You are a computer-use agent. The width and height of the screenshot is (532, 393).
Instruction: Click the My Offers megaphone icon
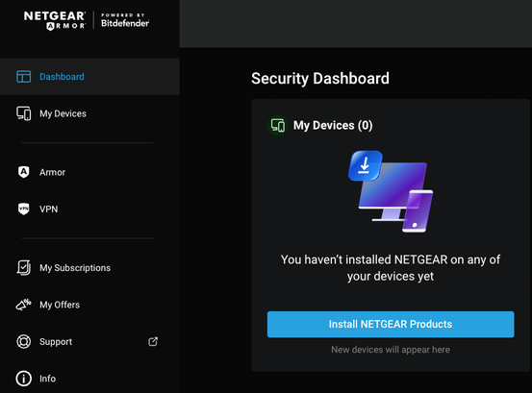(x=23, y=305)
